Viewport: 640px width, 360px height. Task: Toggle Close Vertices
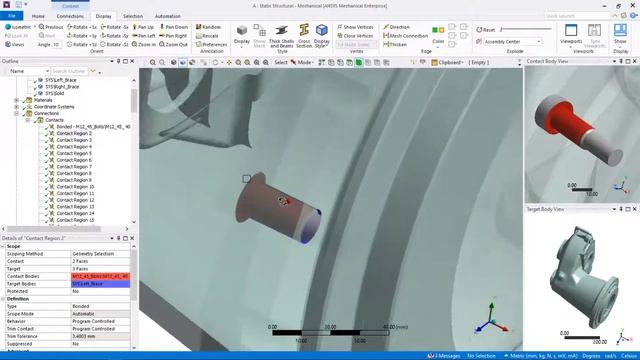[x=355, y=36]
